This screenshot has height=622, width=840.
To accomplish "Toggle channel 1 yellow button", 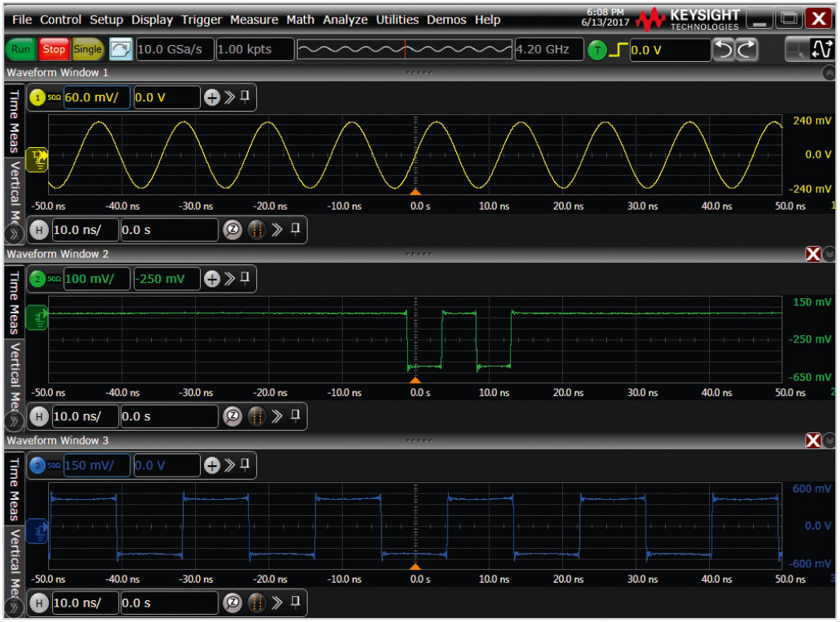I will [38, 97].
